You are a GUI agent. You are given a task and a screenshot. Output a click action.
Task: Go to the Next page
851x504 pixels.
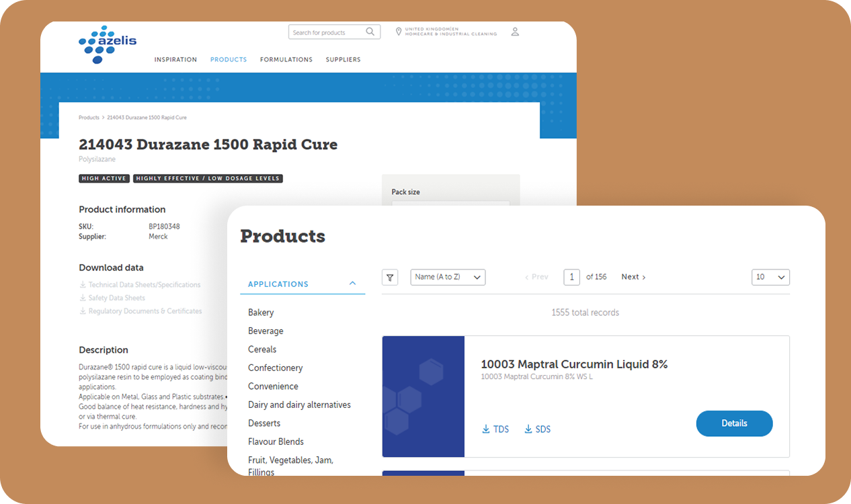click(633, 277)
